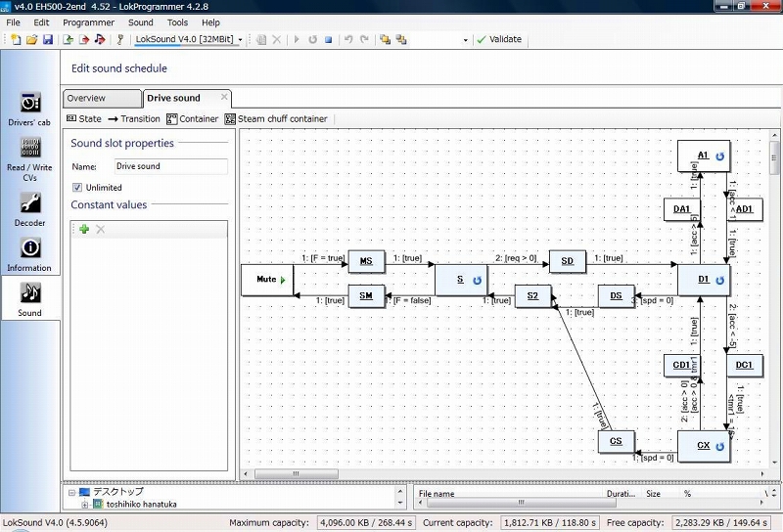This screenshot has height=532, width=783.
Task: Select the State tool
Action: click(x=84, y=118)
